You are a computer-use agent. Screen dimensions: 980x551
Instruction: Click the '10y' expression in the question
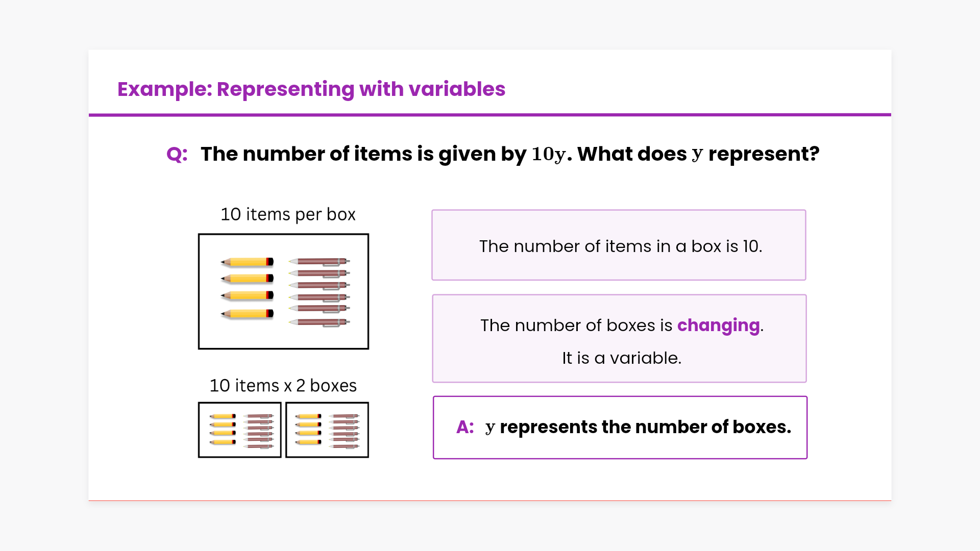(x=549, y=154)
